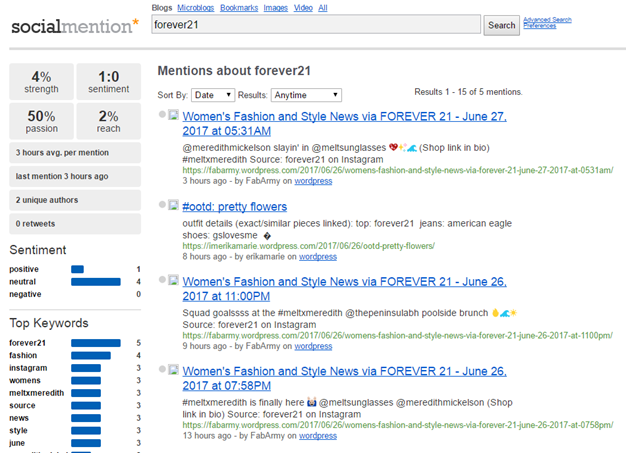The image size is (628, 455).
Task: Click 'Results 1 - 15 of 5 mentions' text
Action: point(468,92)
